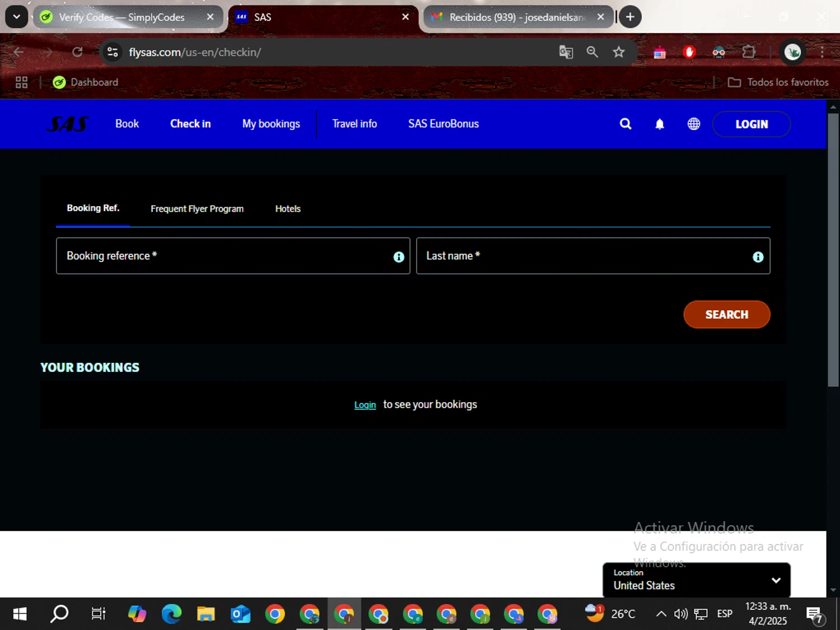The image size is (840, 630).
Task: Open Travel info menu
Action: (x=354, y=124)
